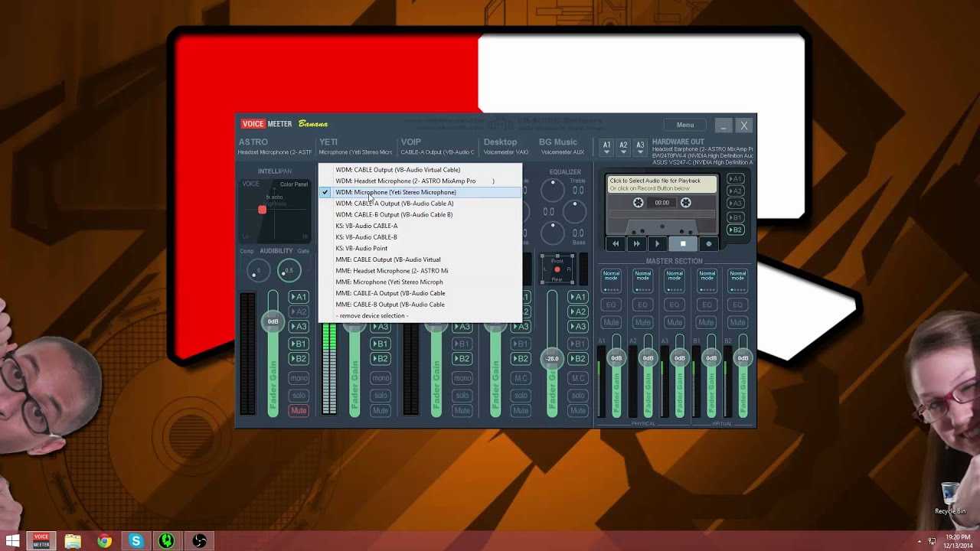
Task: Toggle A3 bus on ASTRO strip
Action: click(299, 326)
